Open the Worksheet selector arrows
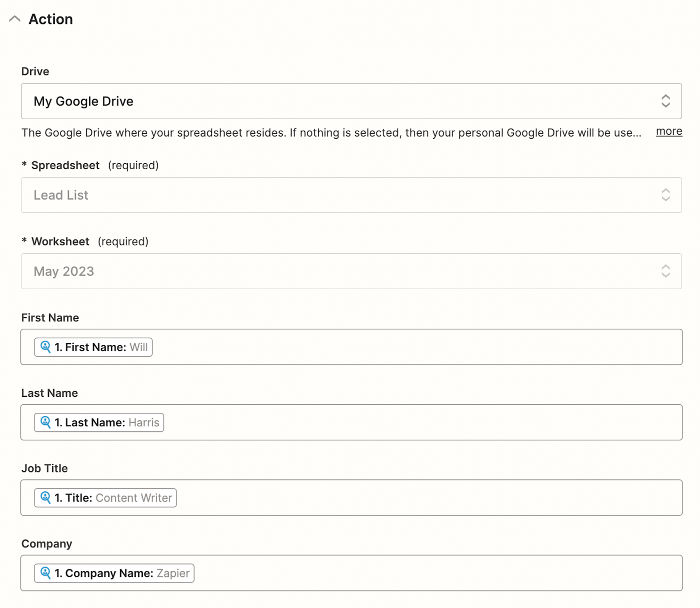The height and width of the screenshot is (608, 700). click(x=665, y=271)
